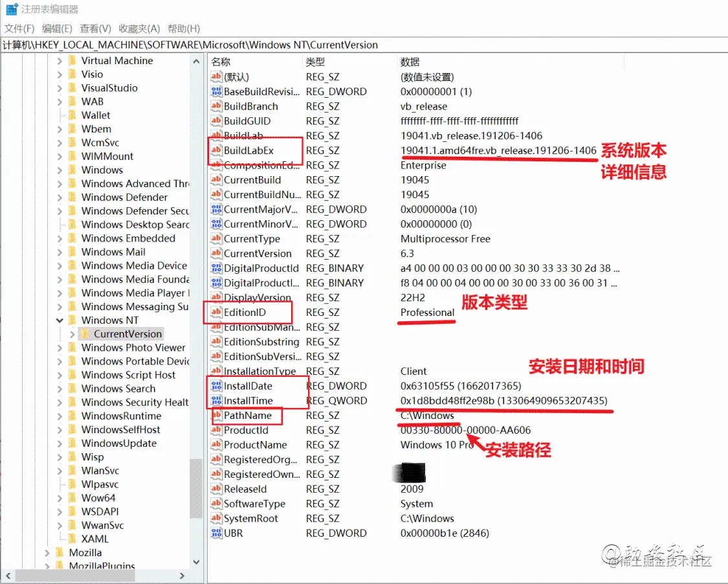This screenshot has height=584, width=728.
Task: Open the 文件(F) menu
Action: click(x=19, y=28)
